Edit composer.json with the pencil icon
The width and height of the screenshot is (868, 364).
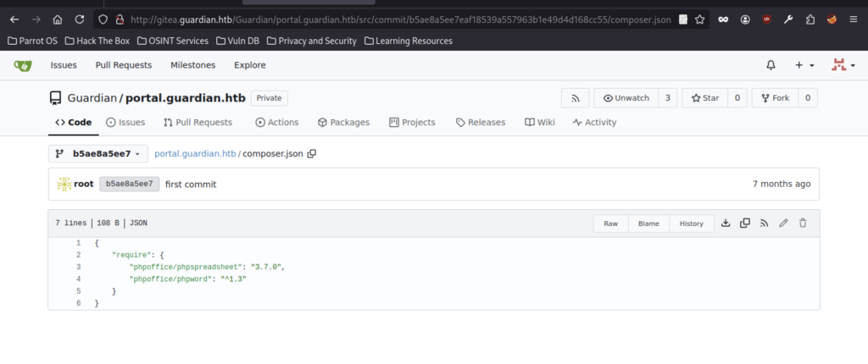(x=783, y=223)
